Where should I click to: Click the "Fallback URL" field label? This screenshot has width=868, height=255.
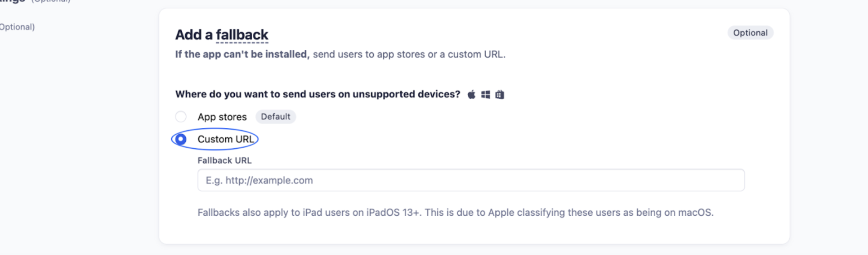pyautogui.click(x=224, y=160)
